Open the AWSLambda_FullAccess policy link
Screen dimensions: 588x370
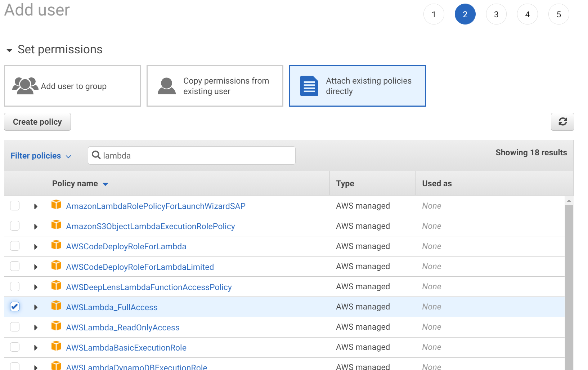pos(112,307)
